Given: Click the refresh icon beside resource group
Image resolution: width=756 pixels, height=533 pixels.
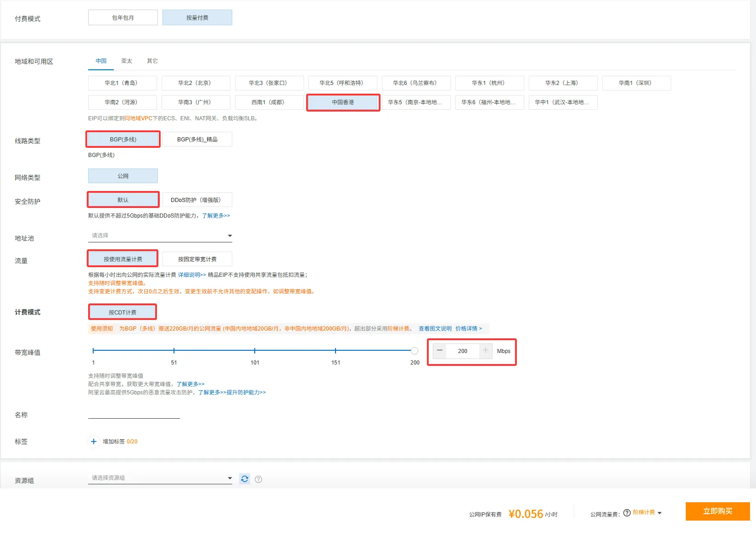Looking at the screenshot, I should 245,479.
